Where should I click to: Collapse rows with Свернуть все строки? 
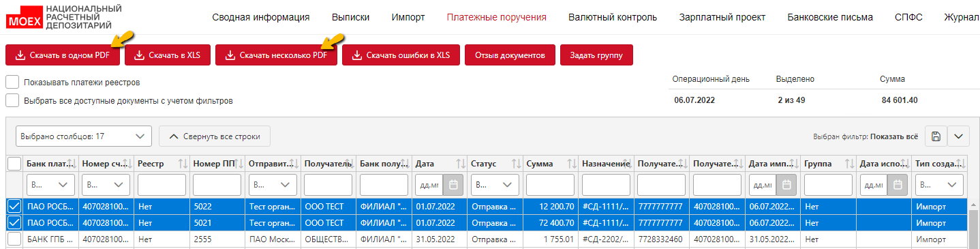[x=215, y=136]
